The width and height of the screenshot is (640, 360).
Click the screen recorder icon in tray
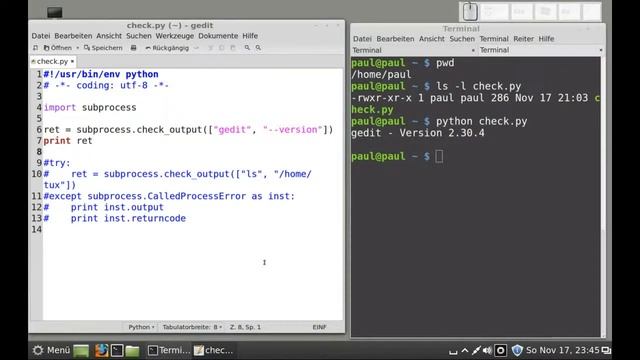pos(501,350)
